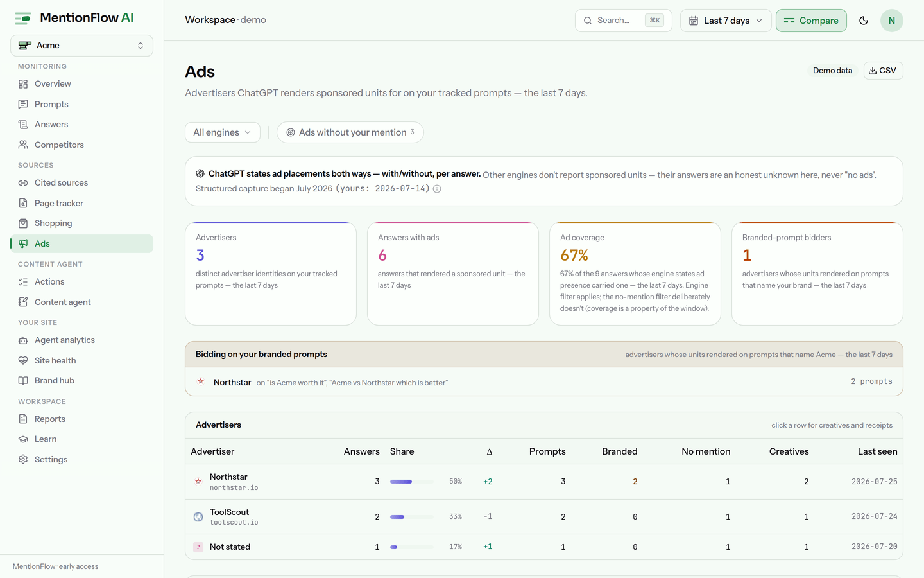The width and height of the screenshot is (924, 578).
Task: Sort by Last seen column header
Action: click(877, 451)
